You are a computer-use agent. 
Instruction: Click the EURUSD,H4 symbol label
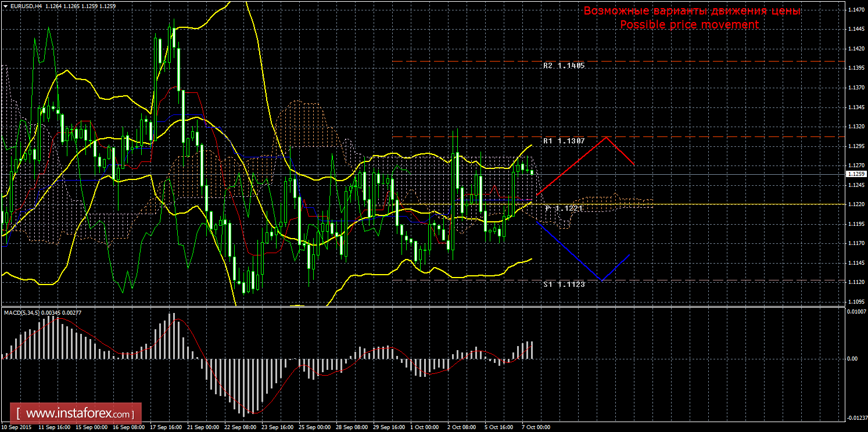point(26,6)
